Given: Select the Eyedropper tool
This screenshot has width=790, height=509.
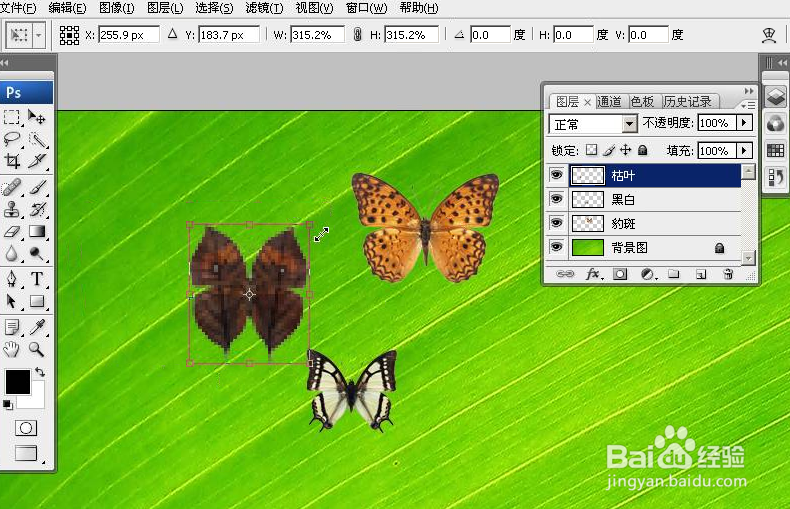Looking at the screenshot, I should pos(36,327).
